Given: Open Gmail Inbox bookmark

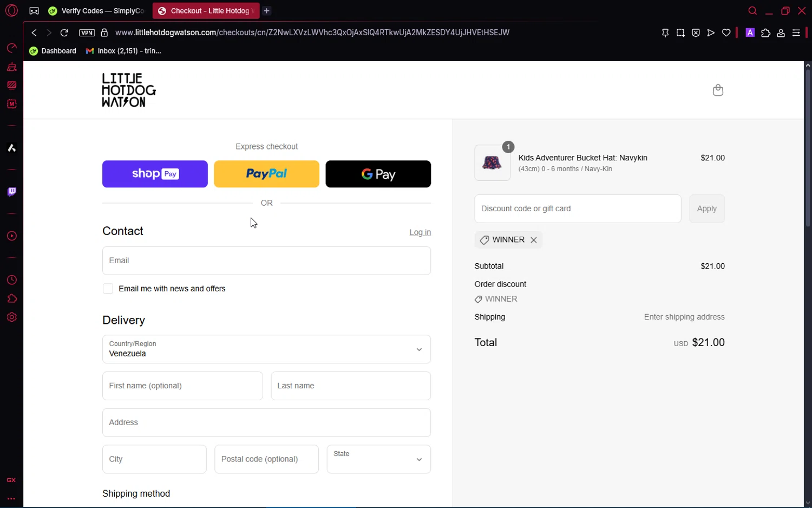Looking at the screenshot, I should coord(123,51).
